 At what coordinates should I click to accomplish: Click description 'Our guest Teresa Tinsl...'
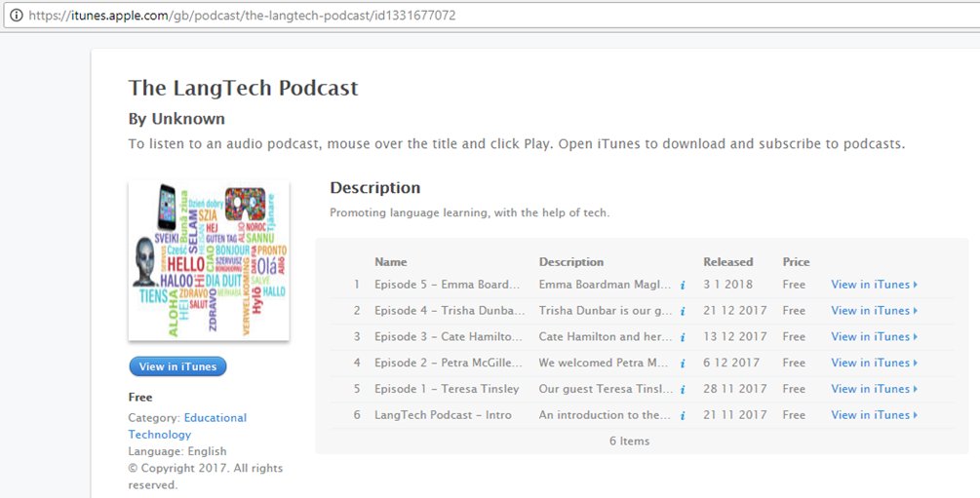click(x=606, y=389)
